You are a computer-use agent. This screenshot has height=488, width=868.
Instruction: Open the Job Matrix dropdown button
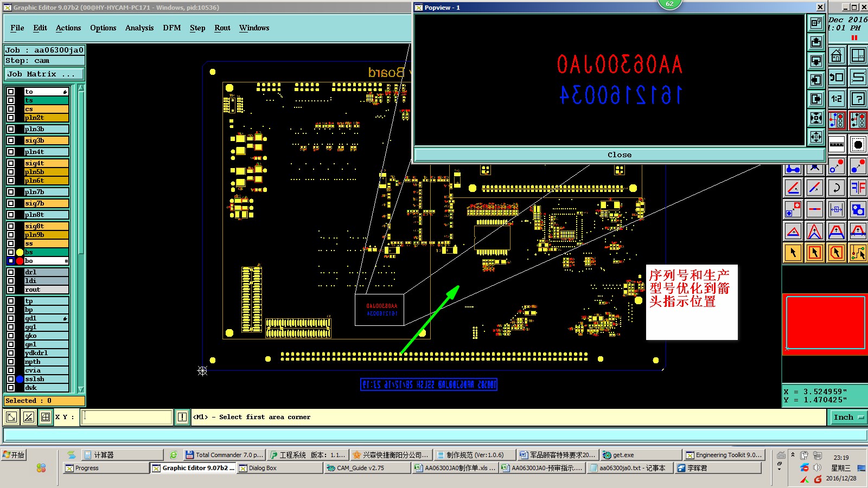45,74
